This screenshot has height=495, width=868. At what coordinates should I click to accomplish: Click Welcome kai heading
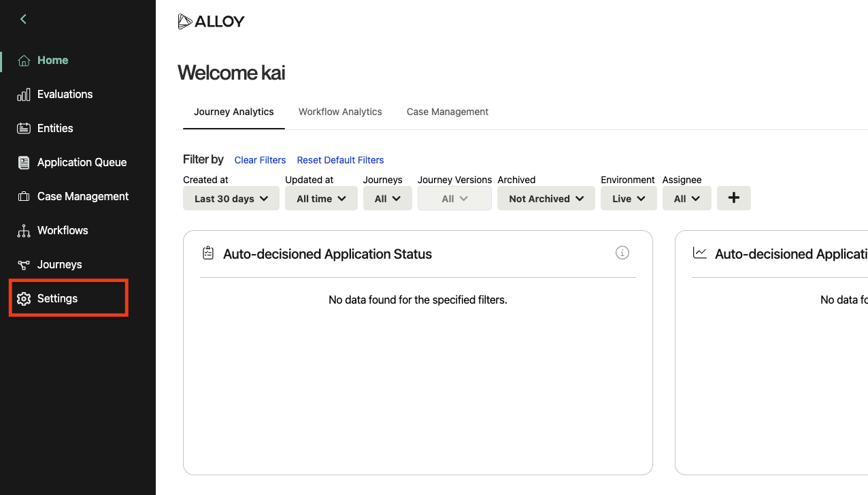(x=231, y=72)
